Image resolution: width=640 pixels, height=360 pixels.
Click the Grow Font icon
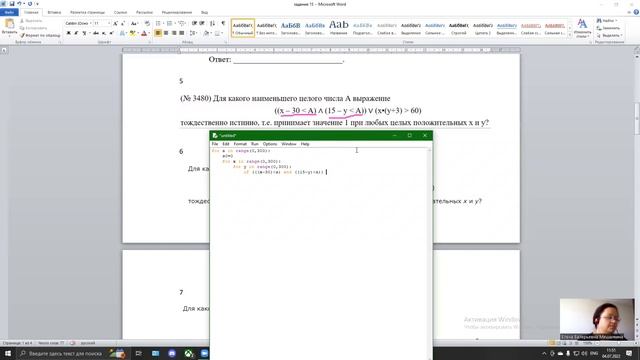116,24
